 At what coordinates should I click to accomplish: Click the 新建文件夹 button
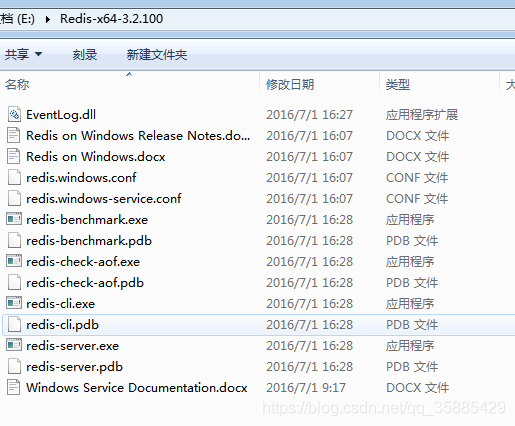157,55
